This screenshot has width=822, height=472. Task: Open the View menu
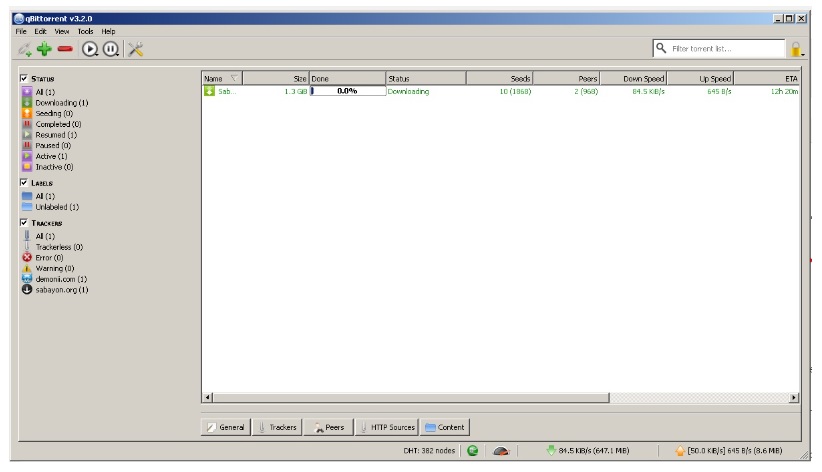62,31
